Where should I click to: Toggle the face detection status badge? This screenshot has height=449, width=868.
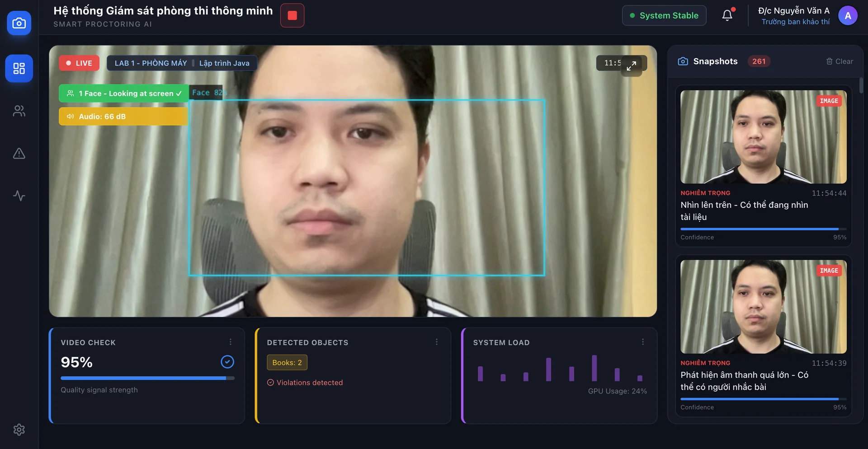click(x=123, y=93)
